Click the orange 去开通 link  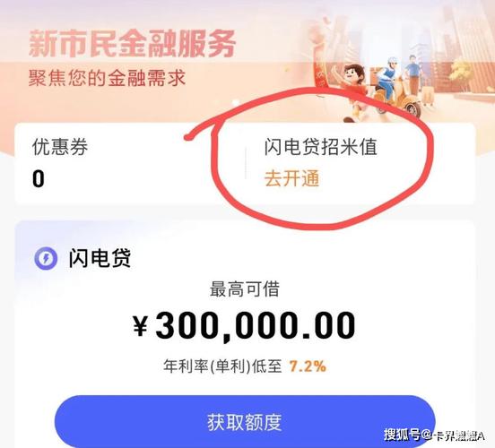[291, 178]
